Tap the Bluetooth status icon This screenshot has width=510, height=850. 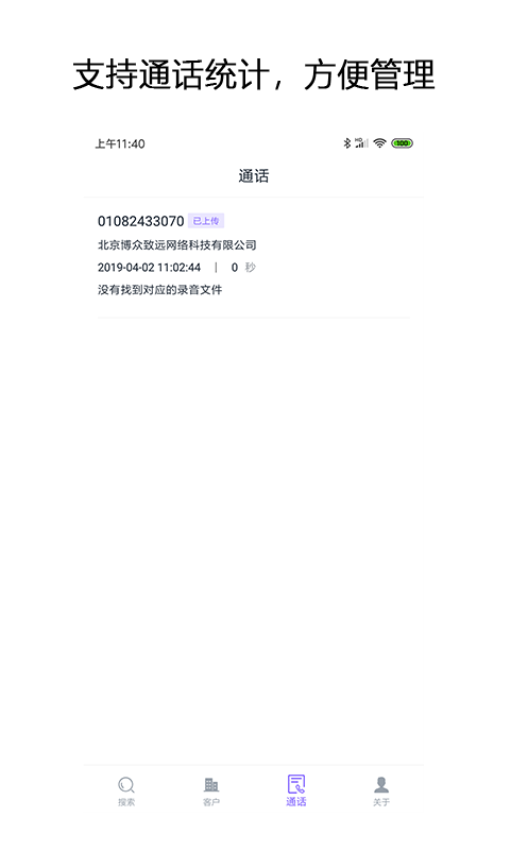coord(347,143)
